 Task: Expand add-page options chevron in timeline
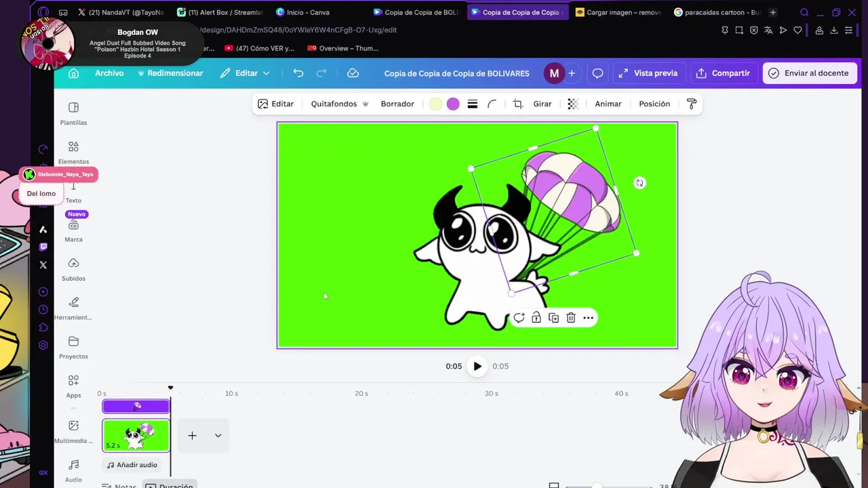point(218,436)
